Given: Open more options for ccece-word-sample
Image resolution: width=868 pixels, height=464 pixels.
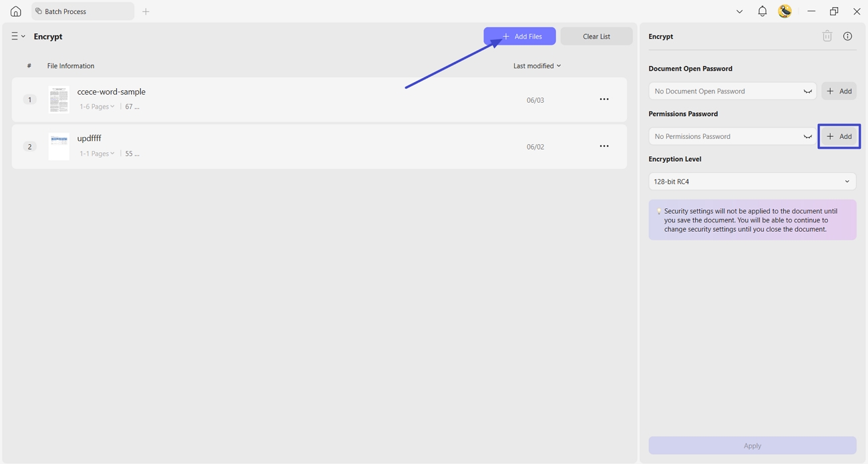Looking at the screenshot, I should pyautogui.click(x=604, y=99).
